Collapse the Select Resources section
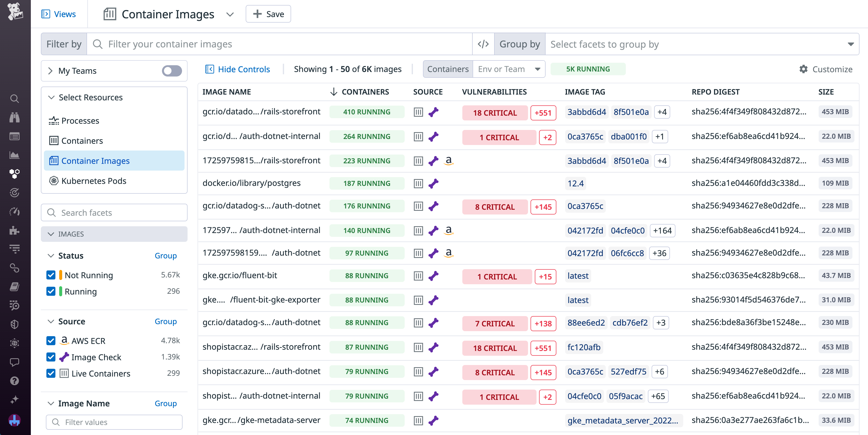The height and width of the screenshot is (435, 868). 52,97
